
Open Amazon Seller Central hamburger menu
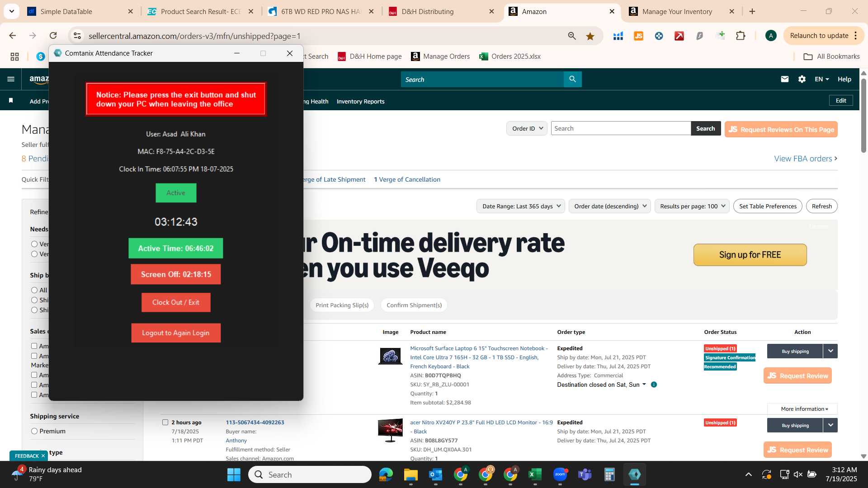point(11,79)
